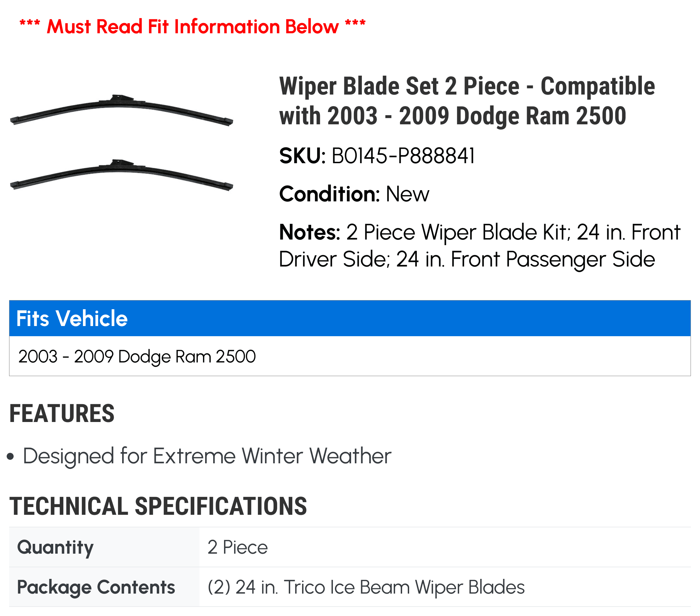Click the Package Contents label cell
This screenshot has height=616, width=700.
click(104, 587)
